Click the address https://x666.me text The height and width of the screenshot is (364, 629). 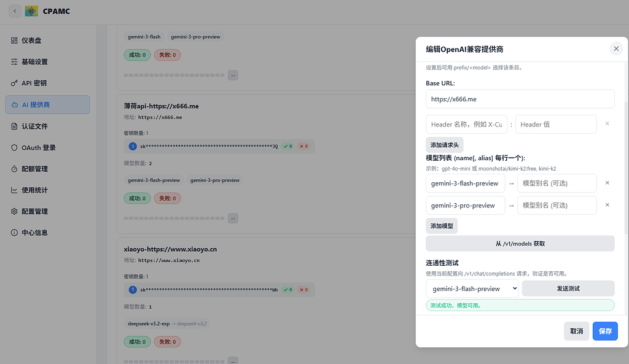tap(160, 117)
